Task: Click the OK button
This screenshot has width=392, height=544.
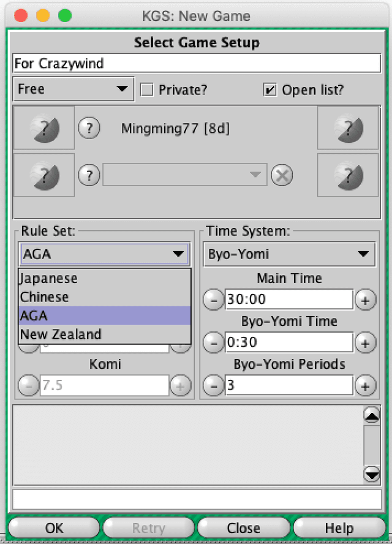Action: click(x=54, y=527)
